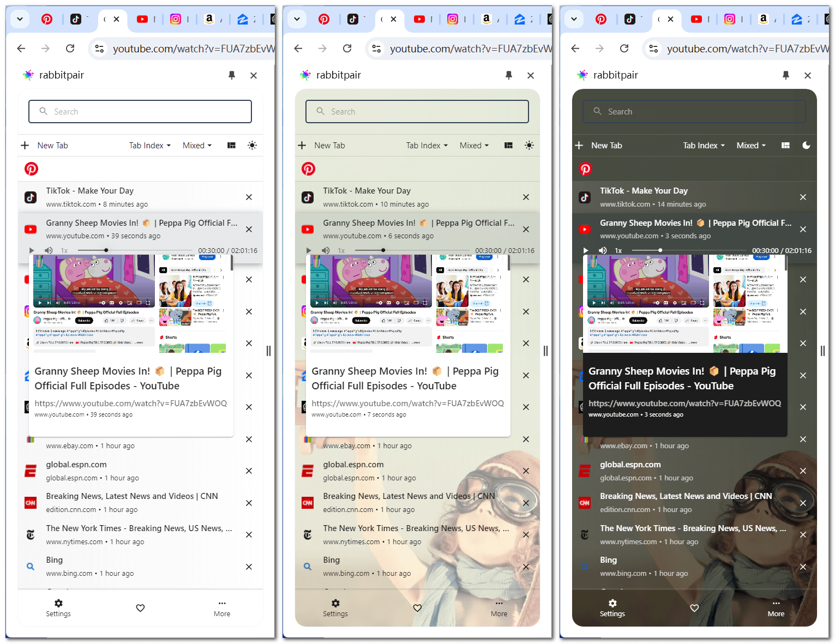Select TikTok - Make Your Day row in dark panel
Viewport: 835px width, 644px height.
(694, 197)
